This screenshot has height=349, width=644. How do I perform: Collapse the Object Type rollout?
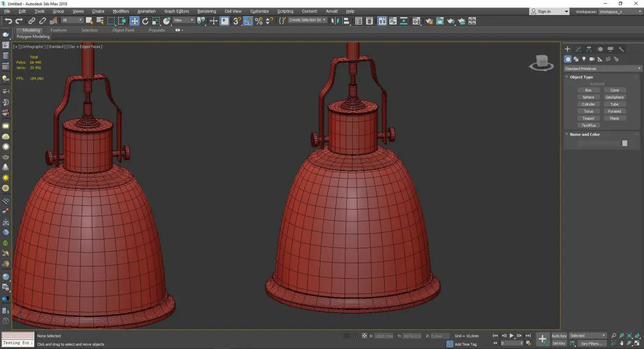tap(581, 77)
